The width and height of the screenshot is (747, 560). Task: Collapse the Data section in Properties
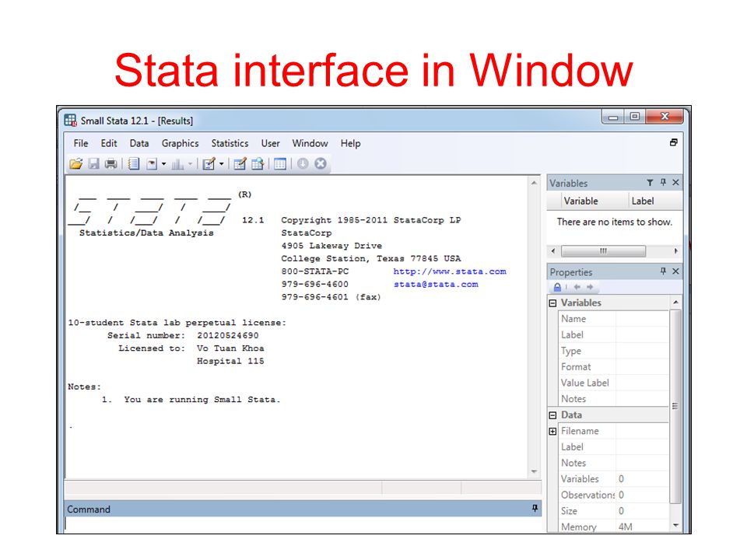pyautogui.click(x=552, y=415)
